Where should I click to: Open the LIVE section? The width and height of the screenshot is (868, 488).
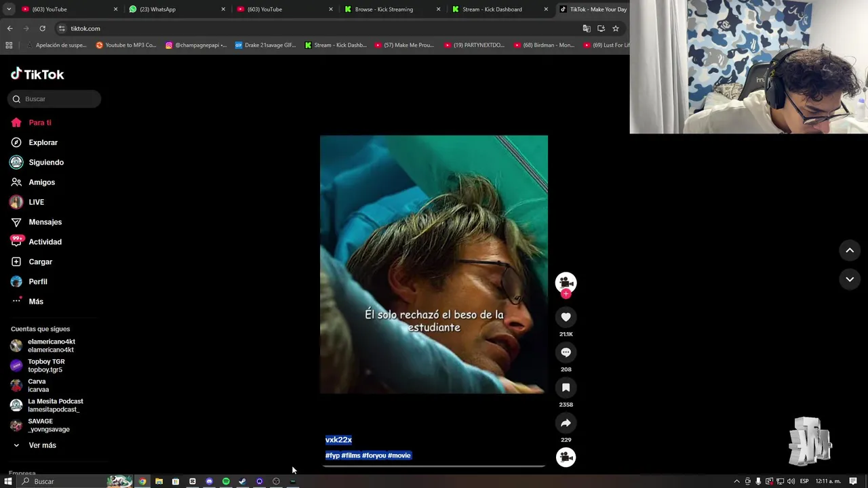(x=36, y=202)
